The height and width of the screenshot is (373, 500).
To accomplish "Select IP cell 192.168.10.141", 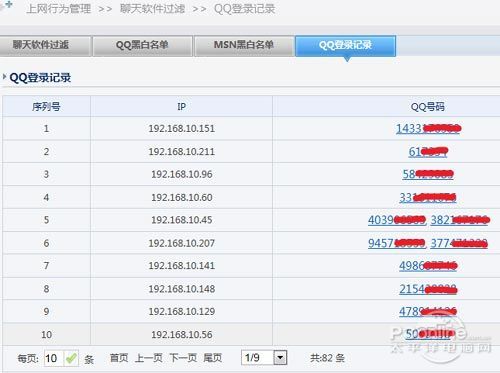I will point(182,266).
